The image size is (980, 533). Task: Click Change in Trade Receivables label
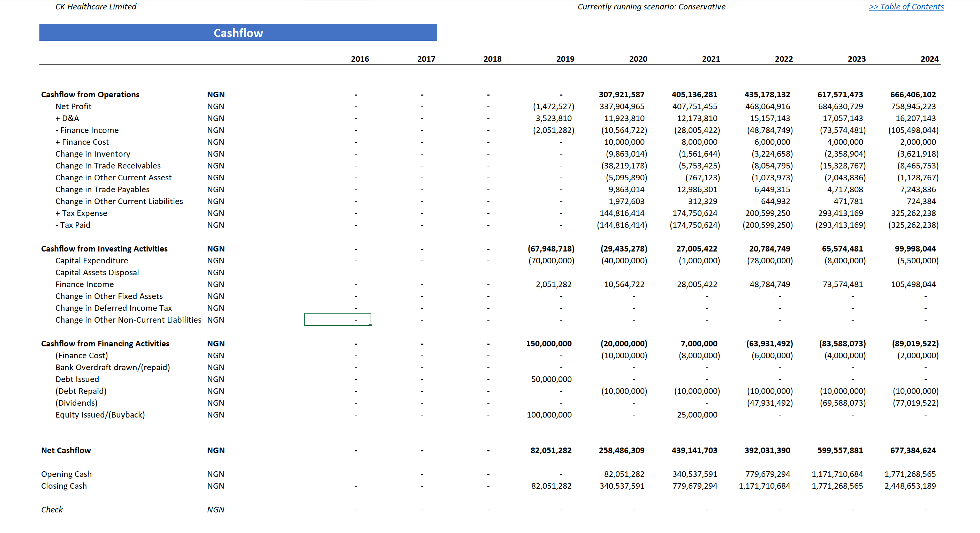click(108, 165)
